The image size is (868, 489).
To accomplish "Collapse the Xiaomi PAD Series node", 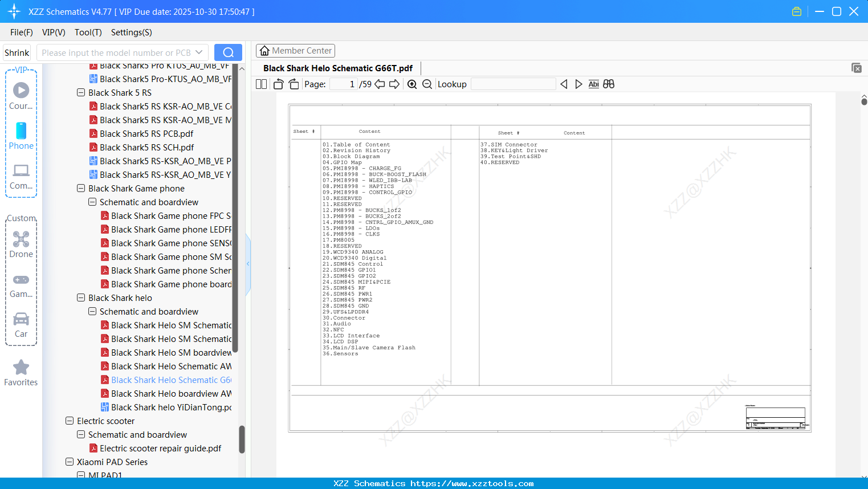I will coord(70,462).
